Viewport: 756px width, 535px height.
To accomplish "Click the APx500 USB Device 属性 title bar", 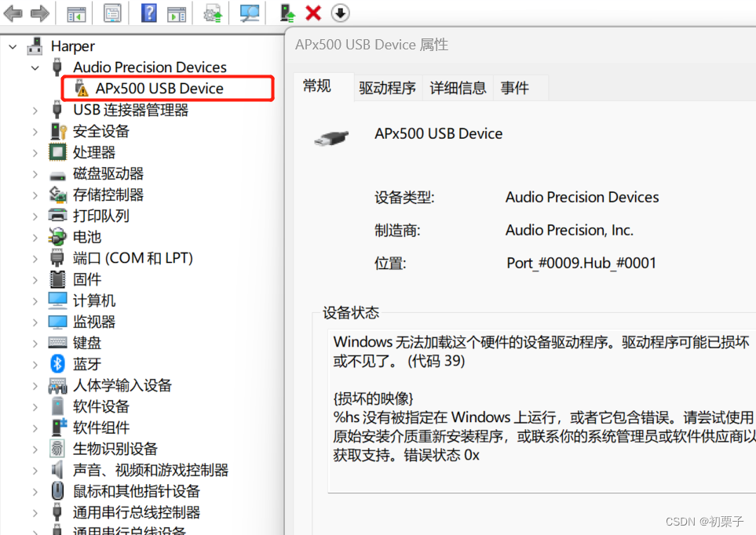I will [520, 45].
